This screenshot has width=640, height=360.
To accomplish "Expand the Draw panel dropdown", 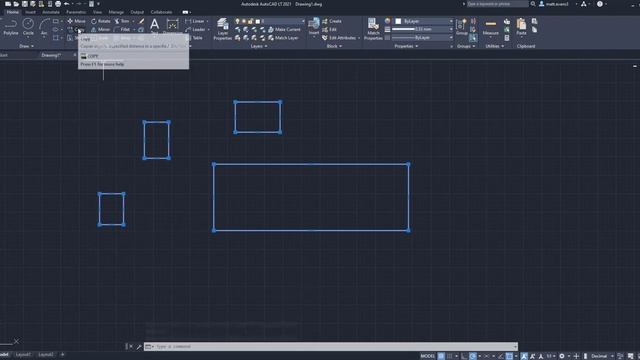I will click(x=27, y=46).
